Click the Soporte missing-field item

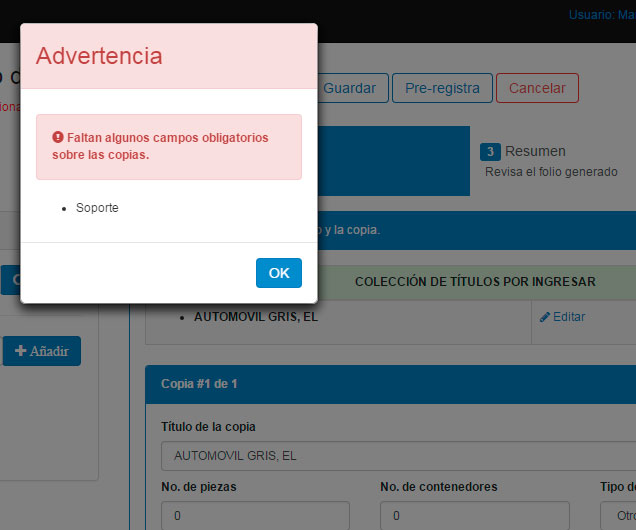97,208
